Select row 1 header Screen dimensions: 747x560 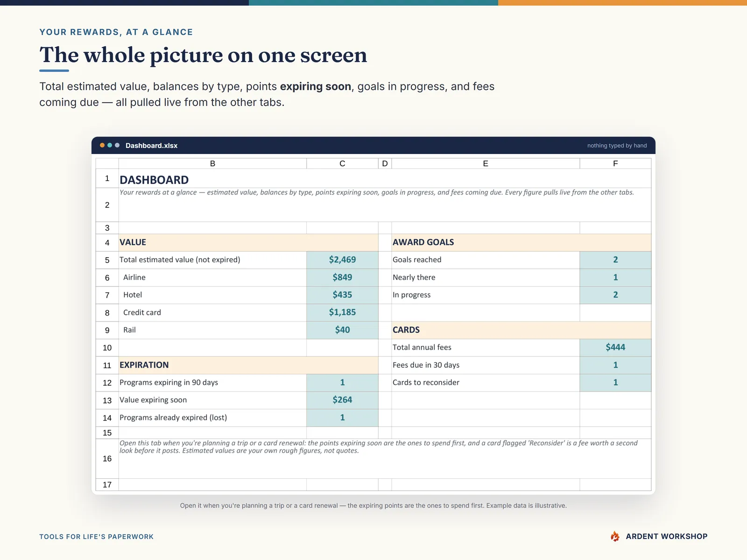pos(107,178)
